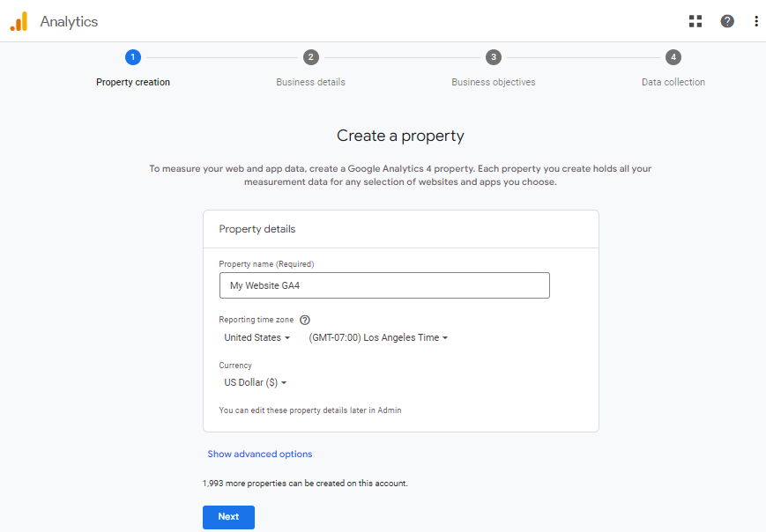Click the Currency label
Viewport: 766px width, 532px height.
235,365
